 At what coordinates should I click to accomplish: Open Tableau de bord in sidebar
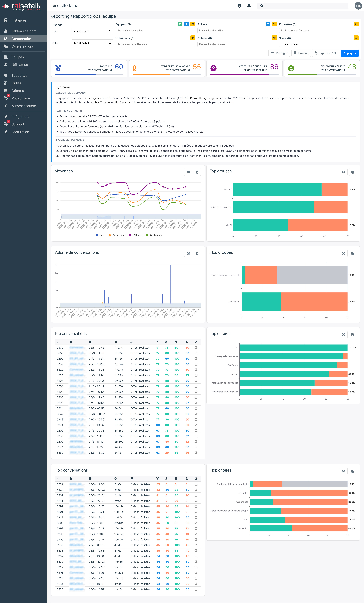(24, 31)
